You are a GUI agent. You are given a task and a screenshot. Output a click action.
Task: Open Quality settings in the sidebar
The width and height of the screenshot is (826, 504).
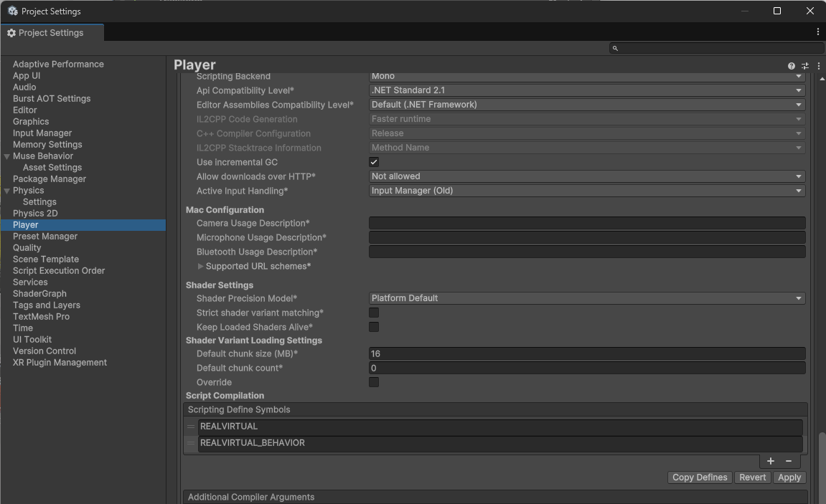(27, 248)
